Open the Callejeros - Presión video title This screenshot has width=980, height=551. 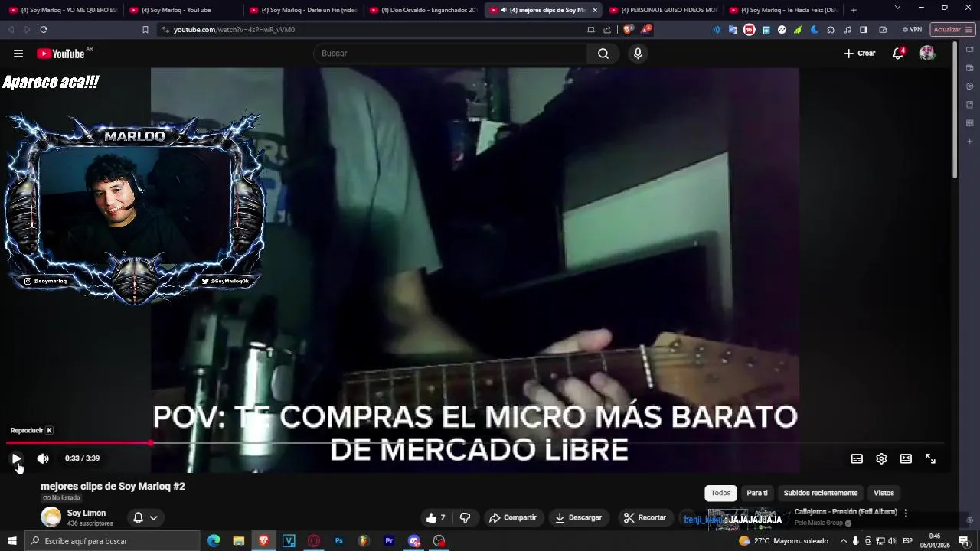846,512
